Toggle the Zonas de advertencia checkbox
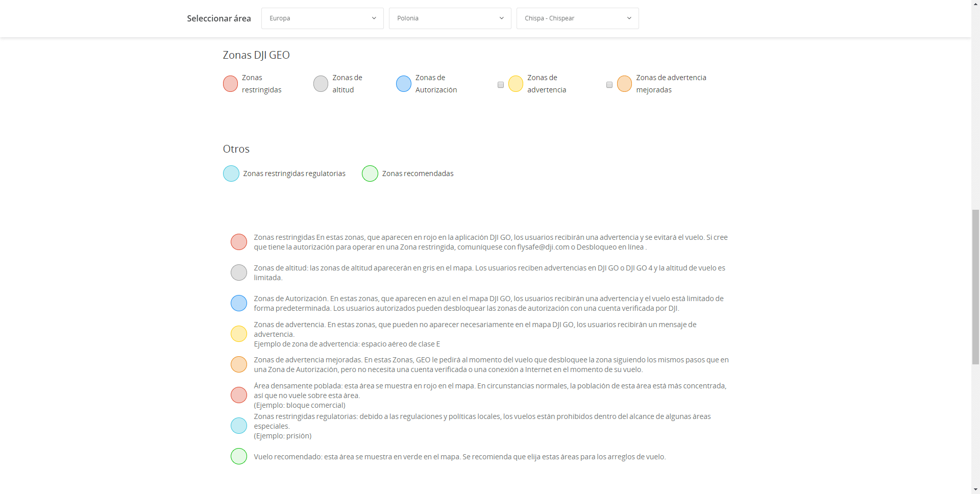This screenshot has height=494, width=980. tap(501, 85)
